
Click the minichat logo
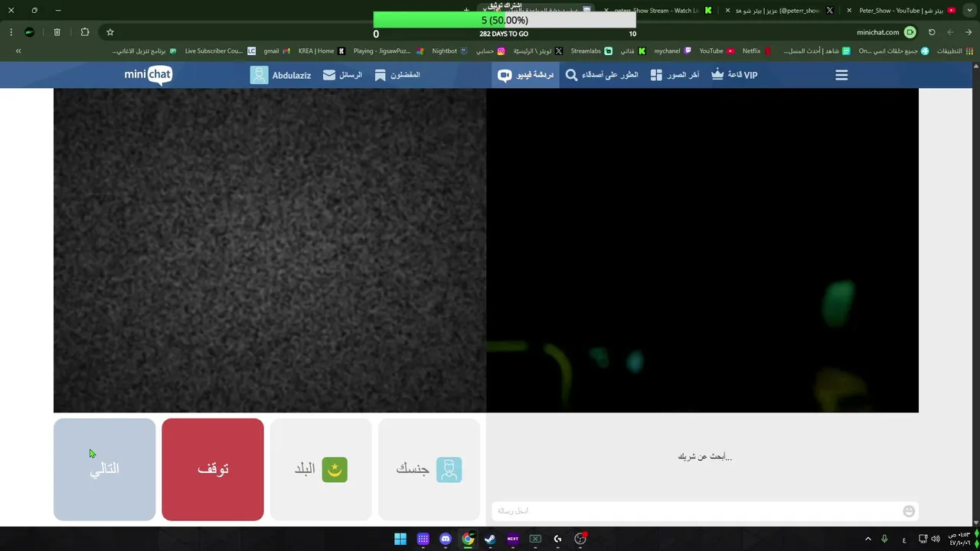tap(149, 74)
